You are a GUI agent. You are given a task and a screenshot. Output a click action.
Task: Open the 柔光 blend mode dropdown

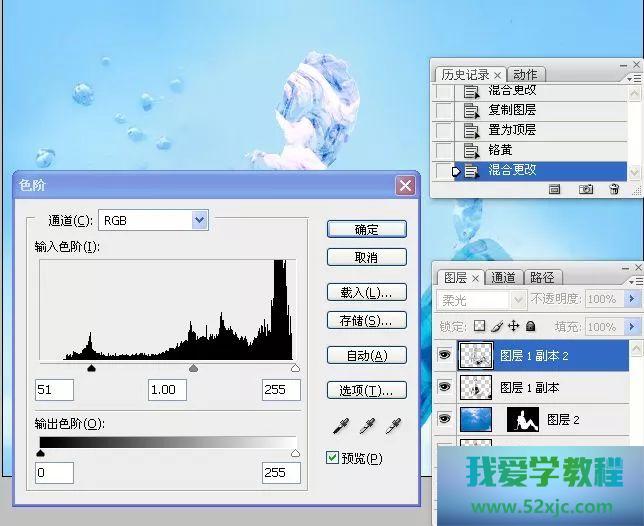pyautogui.click(x=518, y=299)
